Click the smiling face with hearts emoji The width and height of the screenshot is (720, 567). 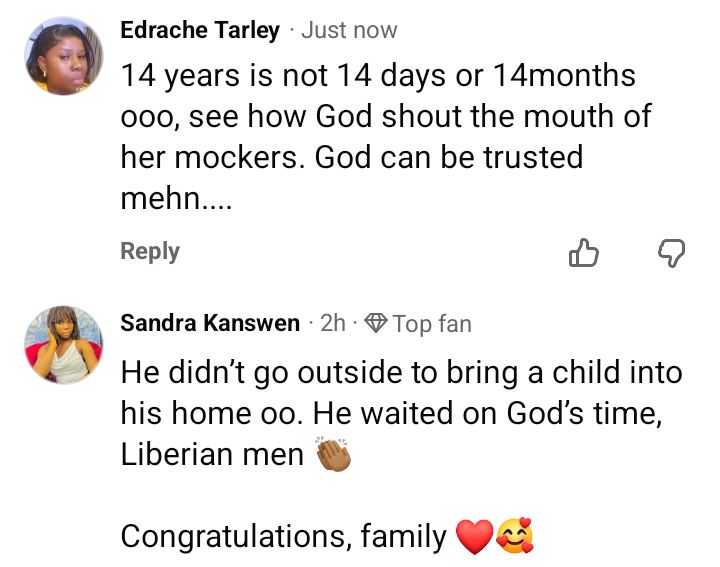[x=515, y=538]
